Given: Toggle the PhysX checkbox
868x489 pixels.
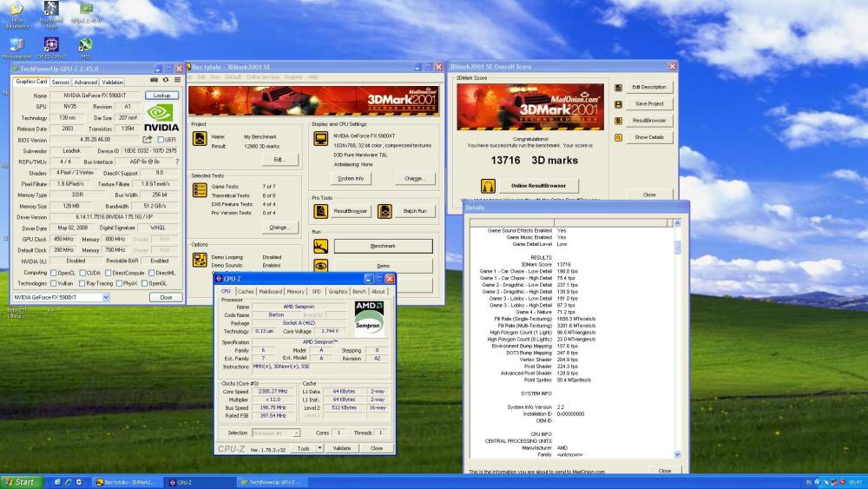Looking at the screenshot, I should coord(118,283).
